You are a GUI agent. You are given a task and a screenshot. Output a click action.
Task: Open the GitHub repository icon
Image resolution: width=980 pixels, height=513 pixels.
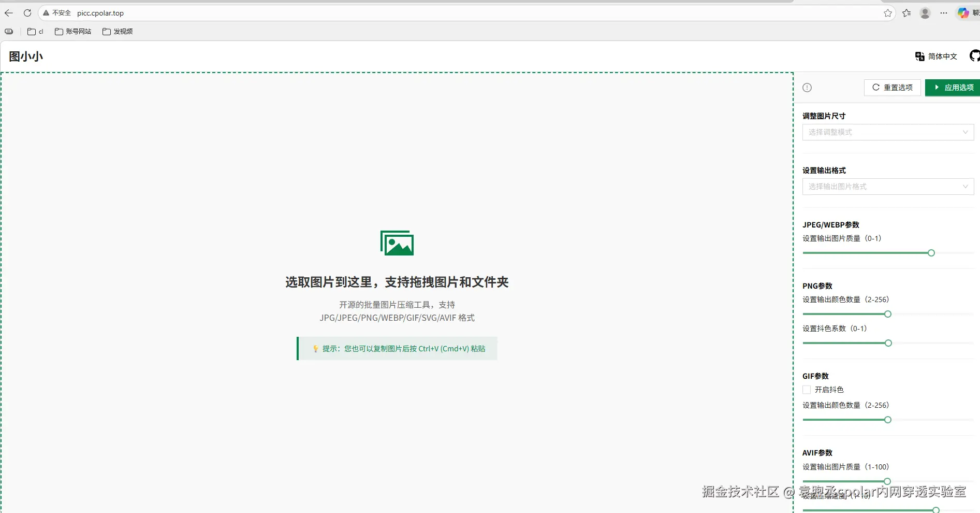[974, 56]
